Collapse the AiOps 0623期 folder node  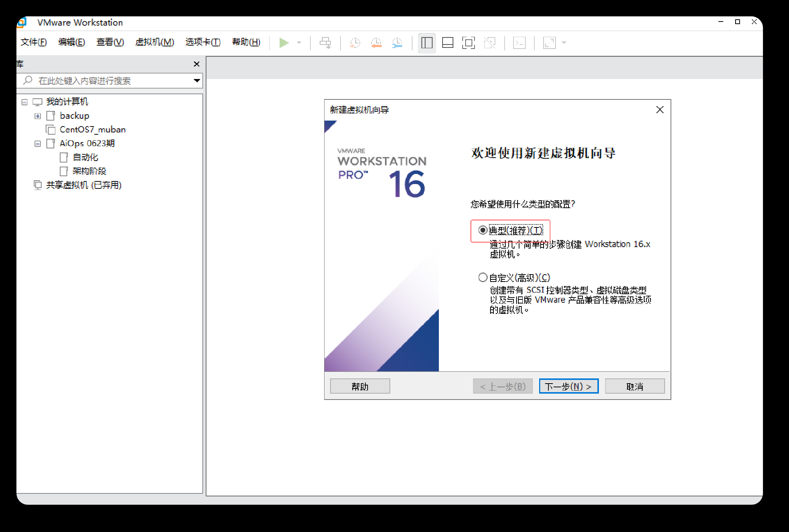pos(38,144)
